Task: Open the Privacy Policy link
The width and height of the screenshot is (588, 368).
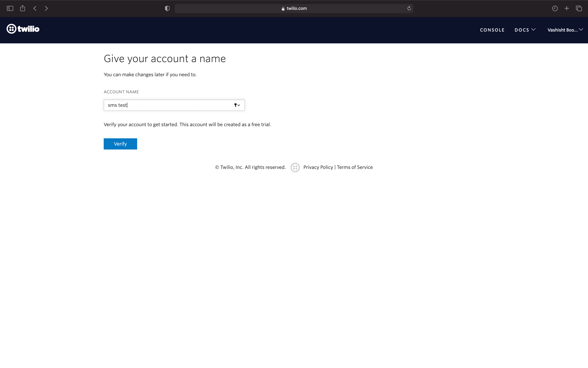Action: (318, 167)
